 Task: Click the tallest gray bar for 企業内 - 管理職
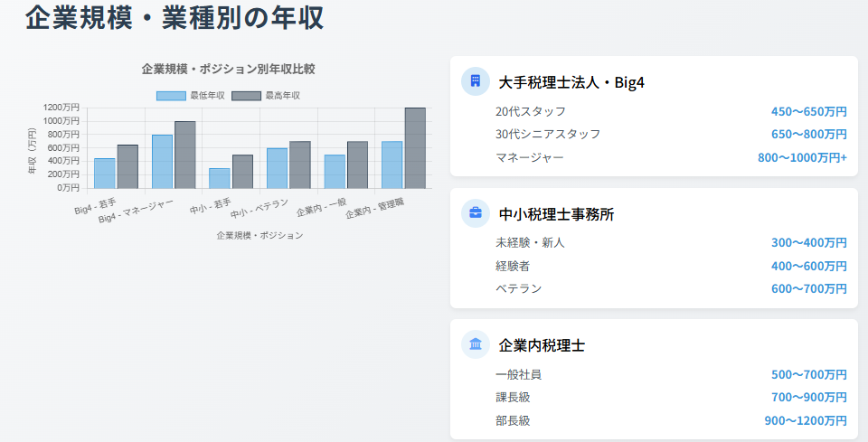click(x=415, y=148)
